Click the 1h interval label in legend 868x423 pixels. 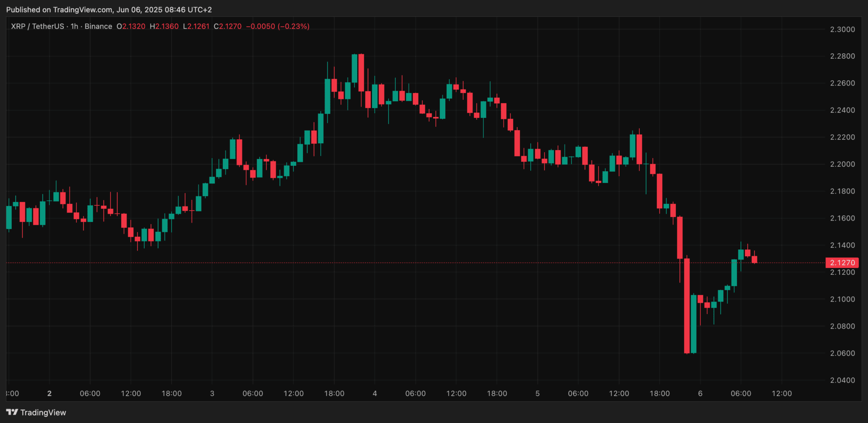pyautogui.click(x=74, y=26)
